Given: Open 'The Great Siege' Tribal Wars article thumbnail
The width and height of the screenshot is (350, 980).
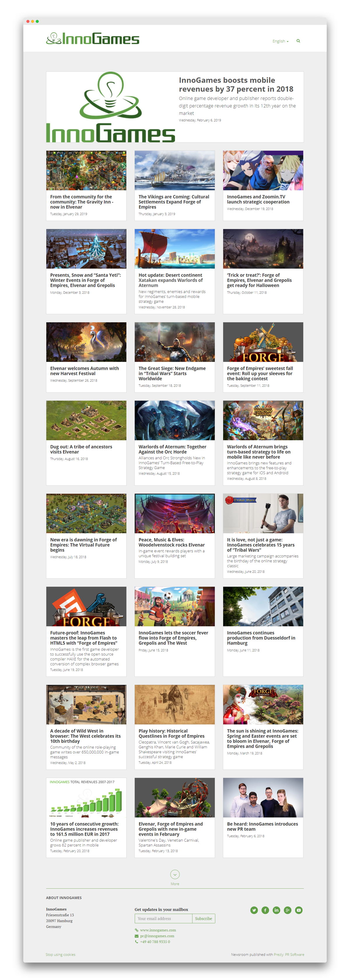Looking at the screenshot, I should point(174,342).
